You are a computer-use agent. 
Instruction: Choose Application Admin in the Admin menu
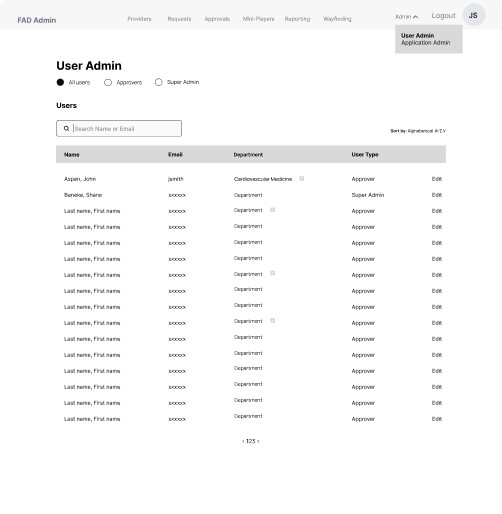(x=426, y=43)
